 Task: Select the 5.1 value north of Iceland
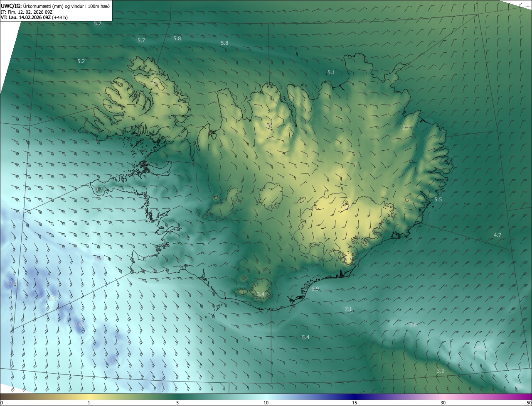pos(331,72)
